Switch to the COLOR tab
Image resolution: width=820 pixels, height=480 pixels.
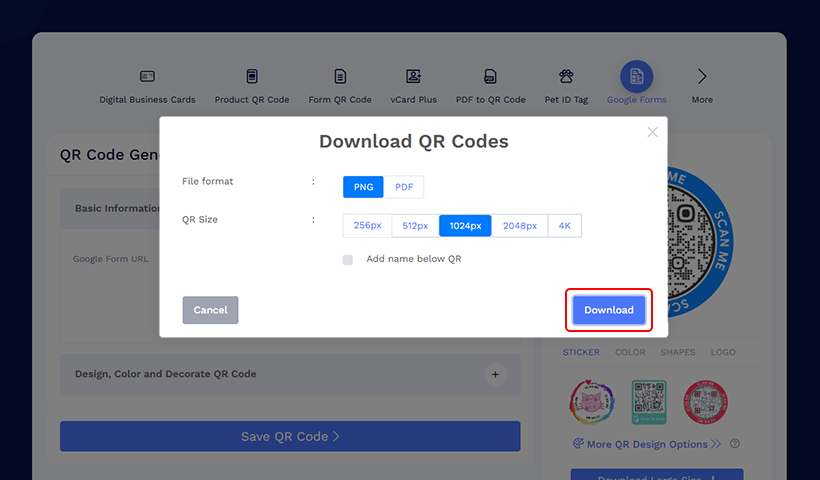[x=630, y=352]
